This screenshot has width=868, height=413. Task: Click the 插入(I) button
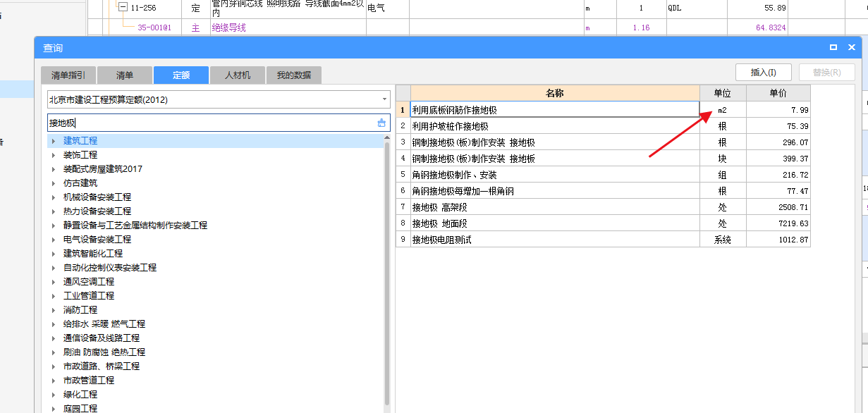764,72
